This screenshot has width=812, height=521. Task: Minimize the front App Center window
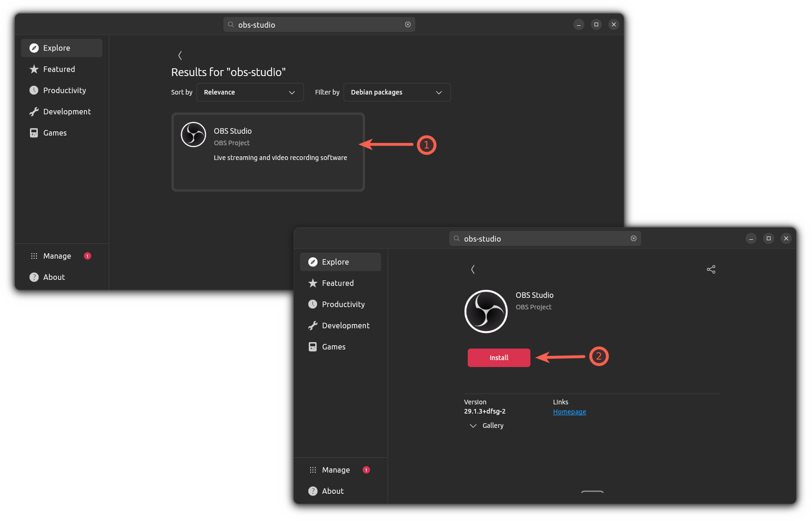pos(751,238)
